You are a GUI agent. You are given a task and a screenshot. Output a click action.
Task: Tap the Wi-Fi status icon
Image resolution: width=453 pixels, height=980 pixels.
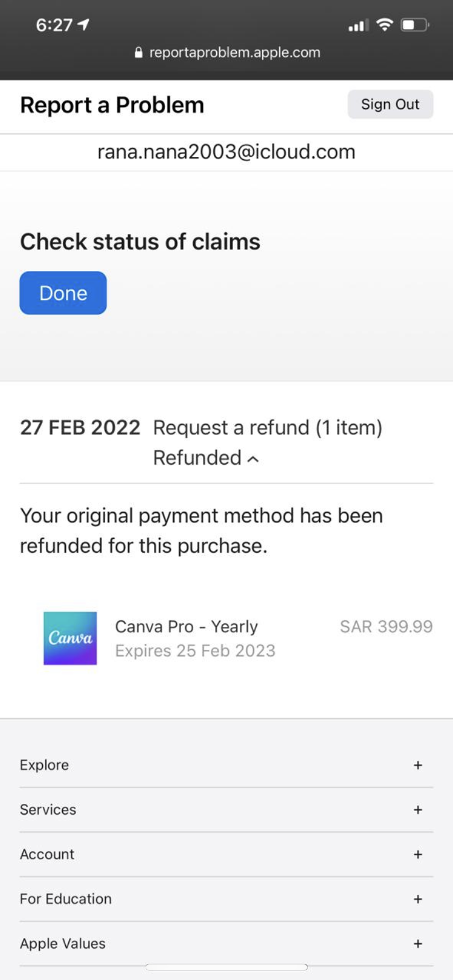(384, 25)
